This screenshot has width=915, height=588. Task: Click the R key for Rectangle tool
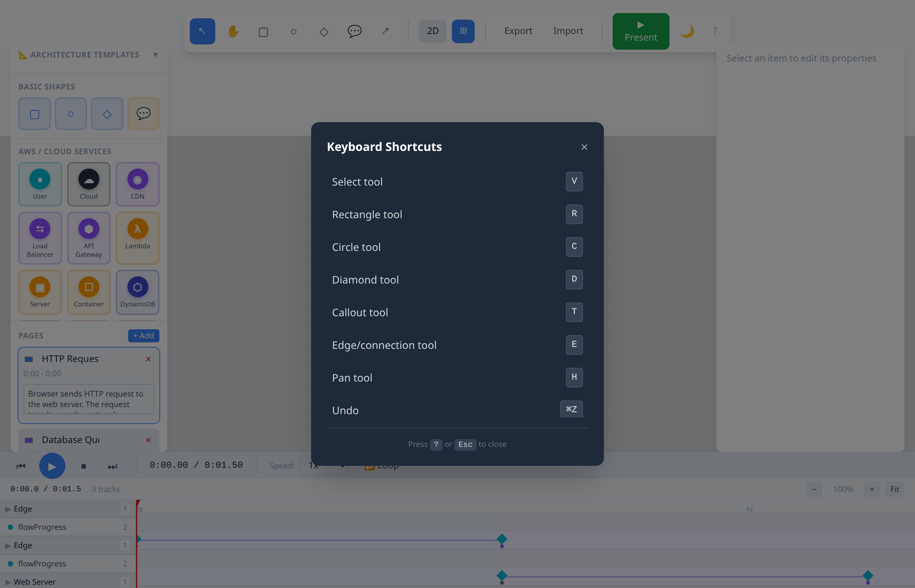(574, 214)
